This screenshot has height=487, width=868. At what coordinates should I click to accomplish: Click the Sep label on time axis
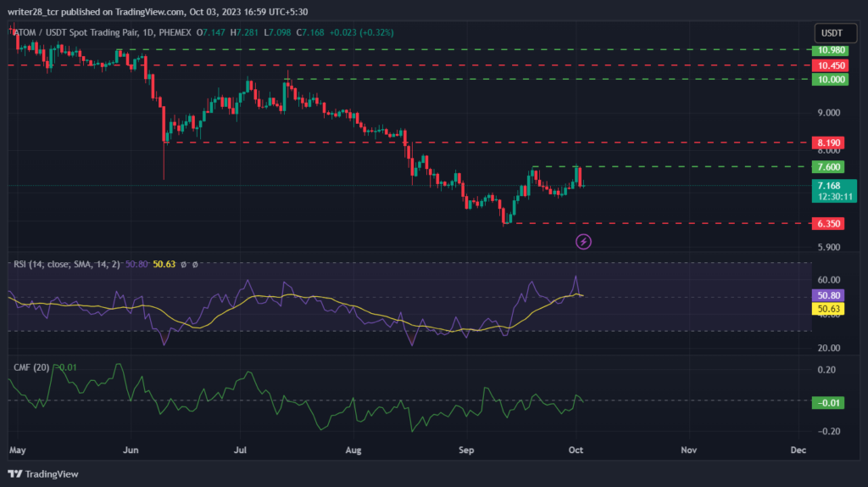466,450
